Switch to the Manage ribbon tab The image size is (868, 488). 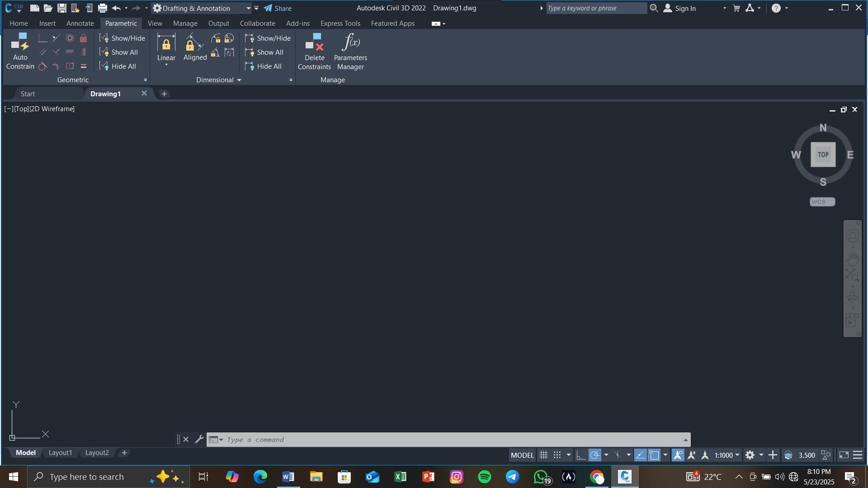point(185,23)
